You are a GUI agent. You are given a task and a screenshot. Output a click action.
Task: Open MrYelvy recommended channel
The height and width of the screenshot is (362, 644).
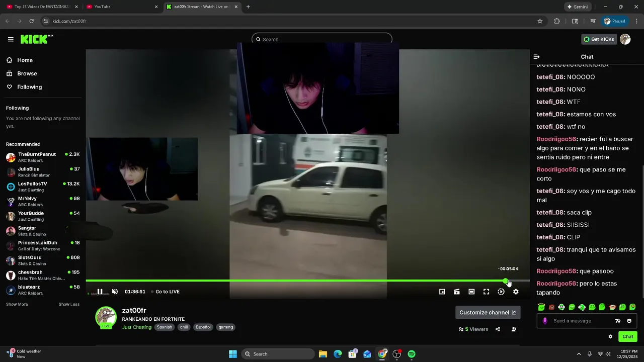(43, 202)
